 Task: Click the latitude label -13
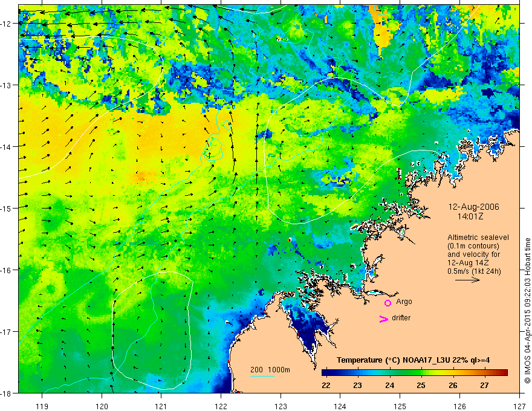click(6, 85)
